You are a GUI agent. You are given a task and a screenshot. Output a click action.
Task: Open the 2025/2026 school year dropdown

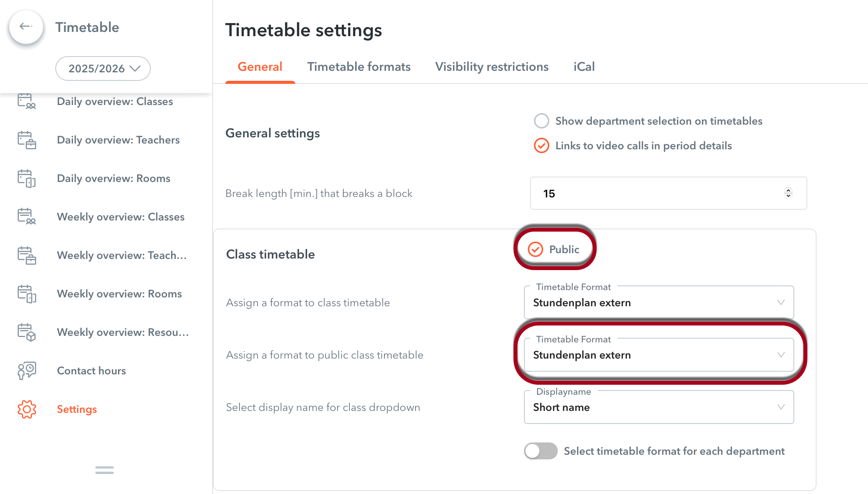click(x=103, y=68)
